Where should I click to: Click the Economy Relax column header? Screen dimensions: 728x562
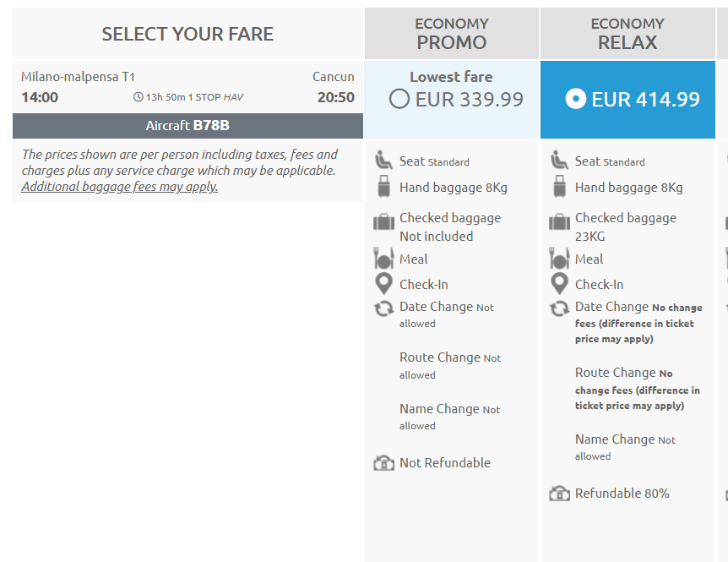coord(627,34)
